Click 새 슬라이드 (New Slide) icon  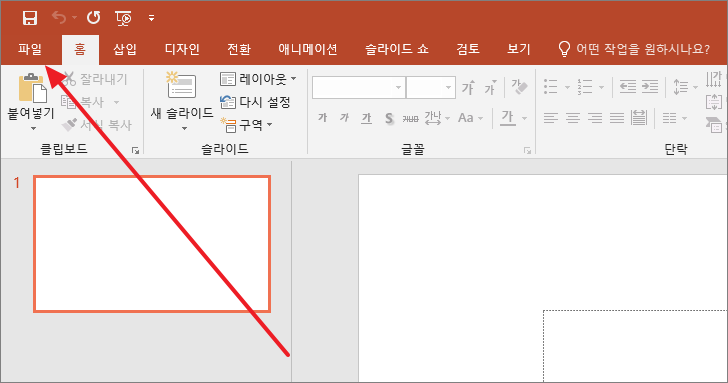pyautogui.click(x=181, y=85)
